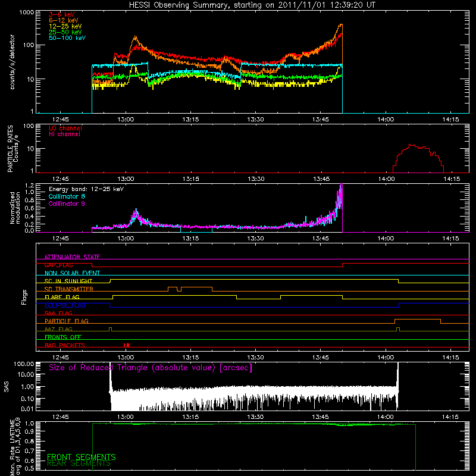Click the red BAD_PACKETS marker near 13:00
This screenshot has width=476, height=476.
[126, 345]
